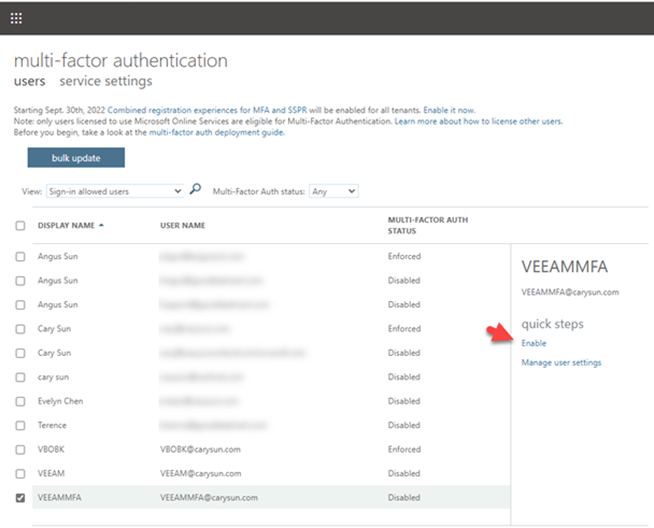
Task: Tick the select-all checkbox in header
Action: tap(21, 226)
